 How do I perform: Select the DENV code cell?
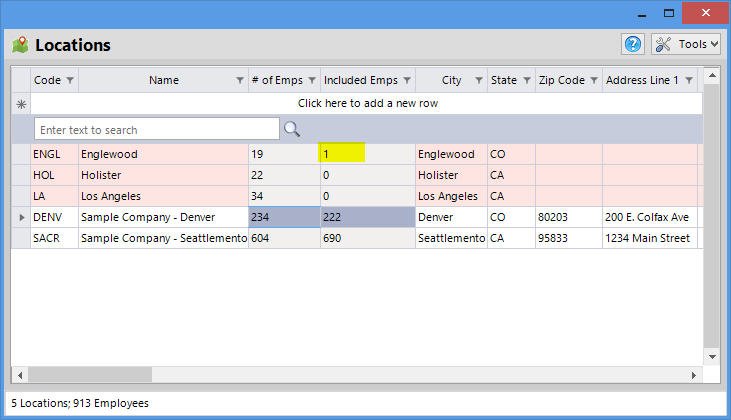(x=55, y=217)
